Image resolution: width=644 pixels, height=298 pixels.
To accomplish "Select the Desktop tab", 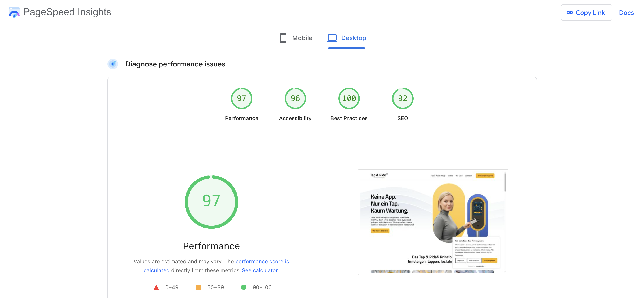I will point(347,38).
